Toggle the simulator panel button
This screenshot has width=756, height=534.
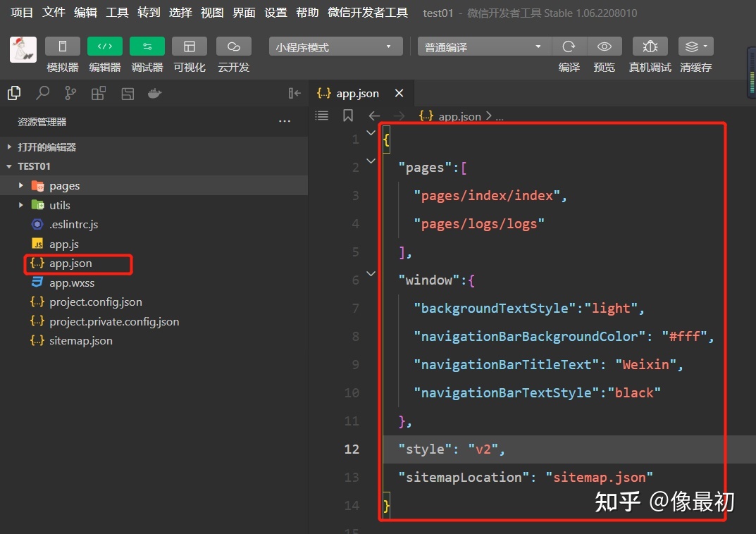click(62, 46)
